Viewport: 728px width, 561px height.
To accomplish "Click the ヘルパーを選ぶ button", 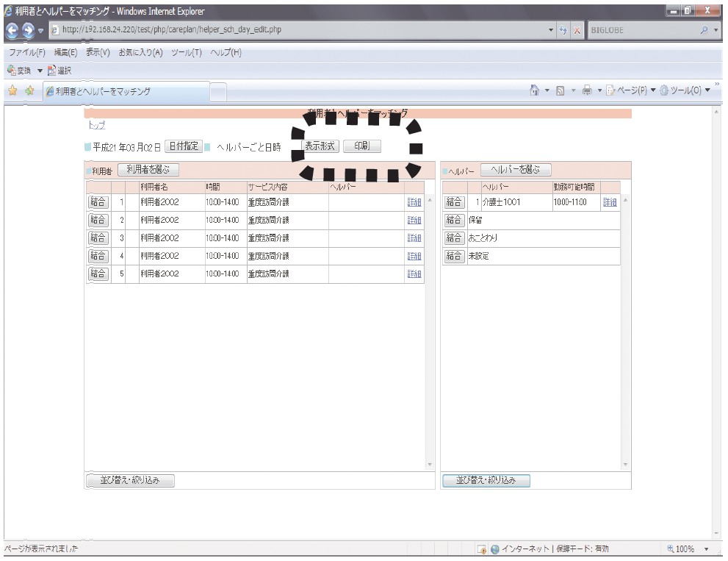I will (x=516, y=170).
